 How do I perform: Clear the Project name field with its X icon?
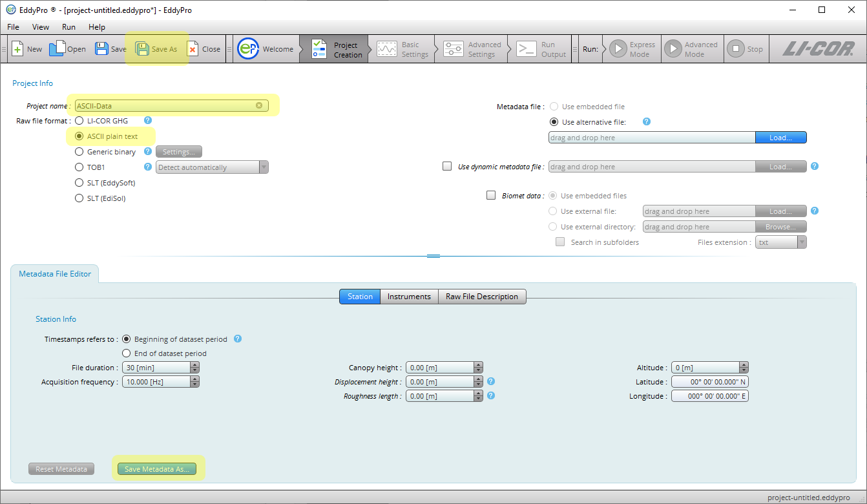pos(259,105)
